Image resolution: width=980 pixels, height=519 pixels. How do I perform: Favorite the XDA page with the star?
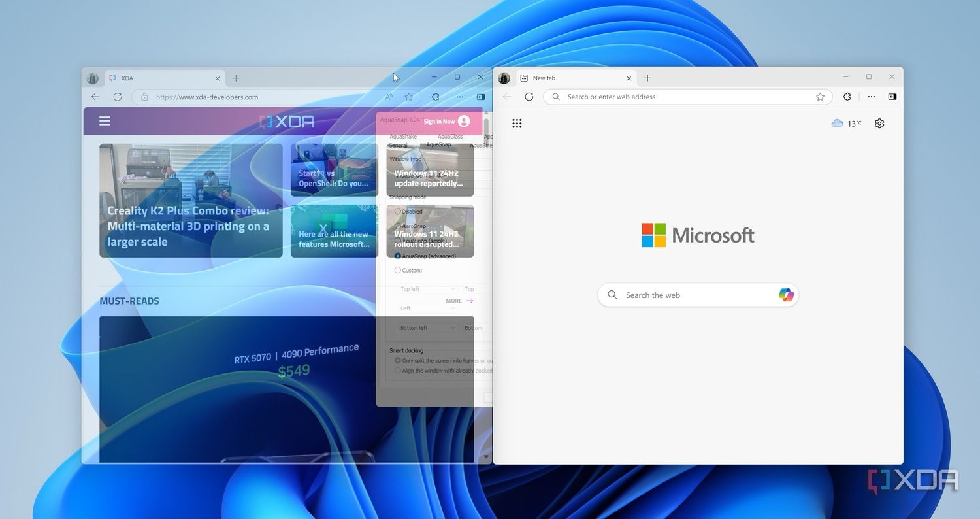click(409, 97)
